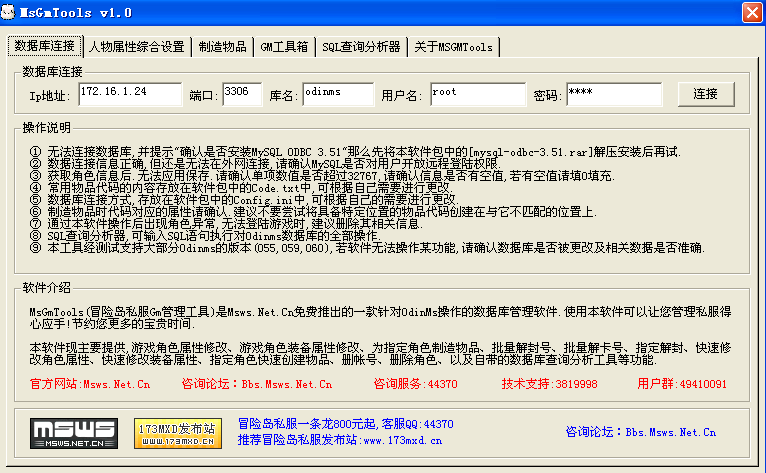Click the 连接 connect button
This screenshot has height=473, width=766.
point(706,94)
